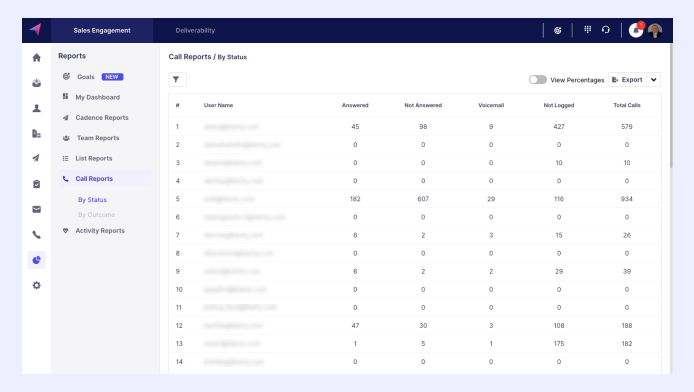The width and height of the screenshot is (694, 392).
Task: Click the filter funnel icon above the table
Action: pyautogui.click(x=177, y=80)
